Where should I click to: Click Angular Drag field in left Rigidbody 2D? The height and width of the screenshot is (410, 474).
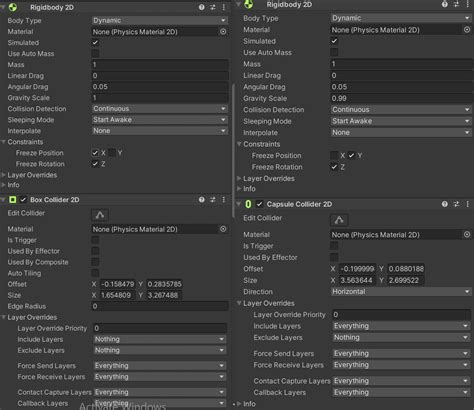[x=160, y=87]
